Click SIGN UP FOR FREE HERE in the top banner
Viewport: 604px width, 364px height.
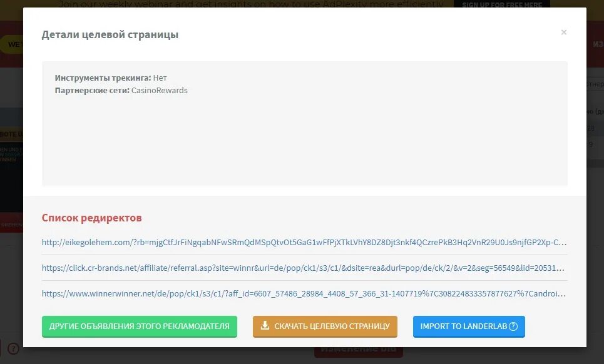point(501,4)
